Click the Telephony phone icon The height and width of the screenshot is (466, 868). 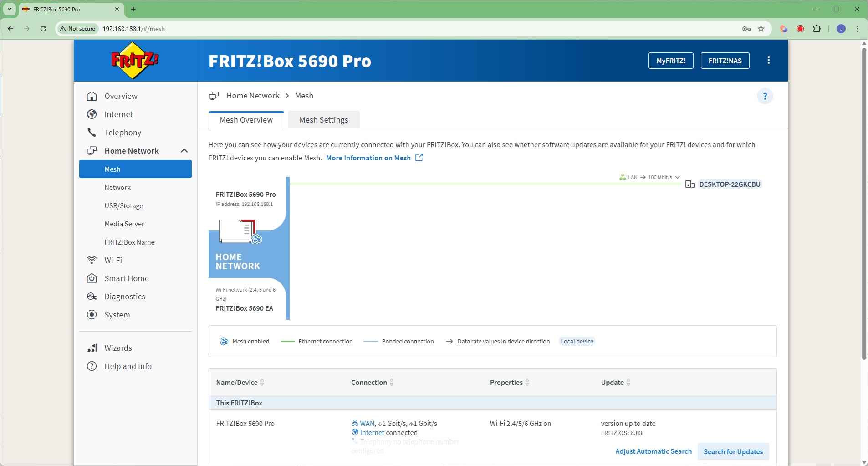click(92, 133)
